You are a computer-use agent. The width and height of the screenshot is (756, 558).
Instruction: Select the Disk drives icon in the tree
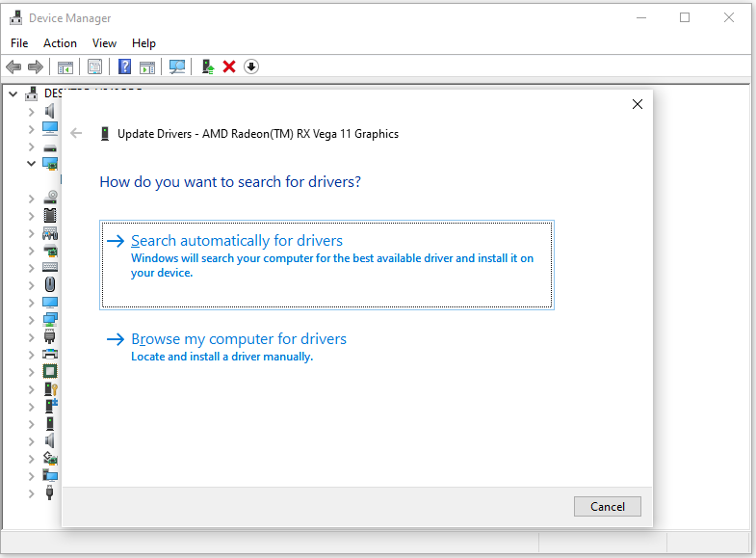point(50,147)
